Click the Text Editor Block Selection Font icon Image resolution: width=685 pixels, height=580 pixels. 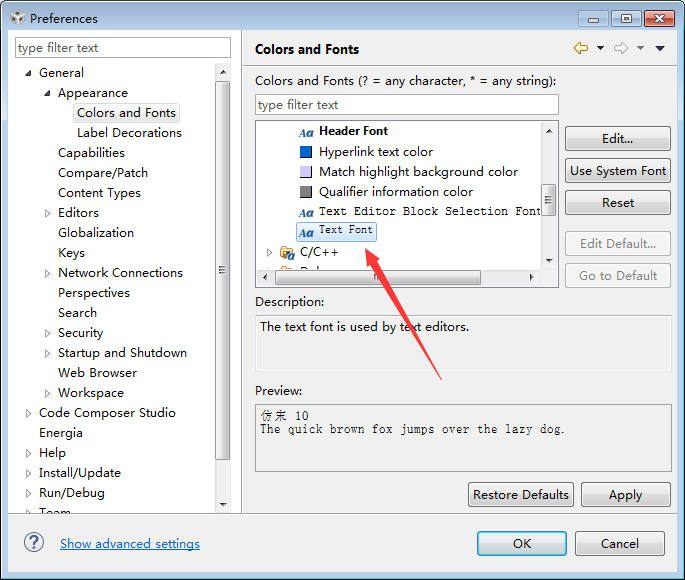pyautogui.click(x=306, y=212)
